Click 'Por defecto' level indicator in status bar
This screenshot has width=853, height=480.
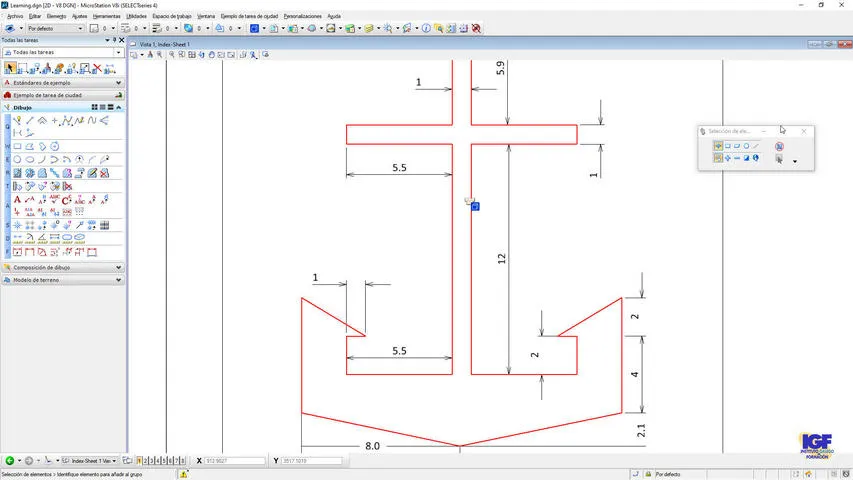667,475
